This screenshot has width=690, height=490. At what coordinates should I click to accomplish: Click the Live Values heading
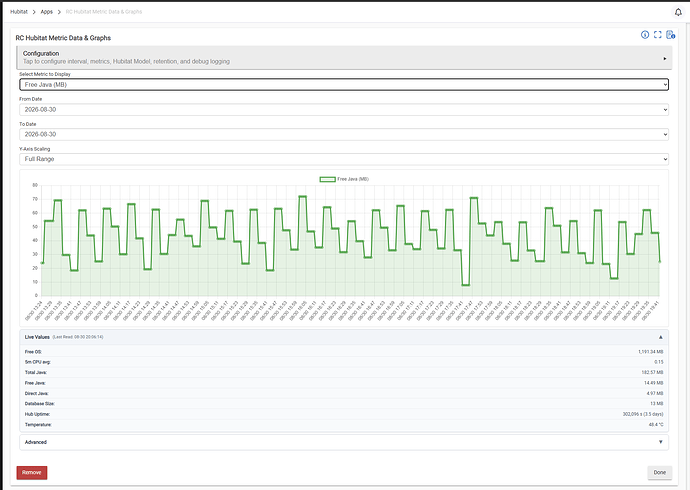[x=37, y=337]
